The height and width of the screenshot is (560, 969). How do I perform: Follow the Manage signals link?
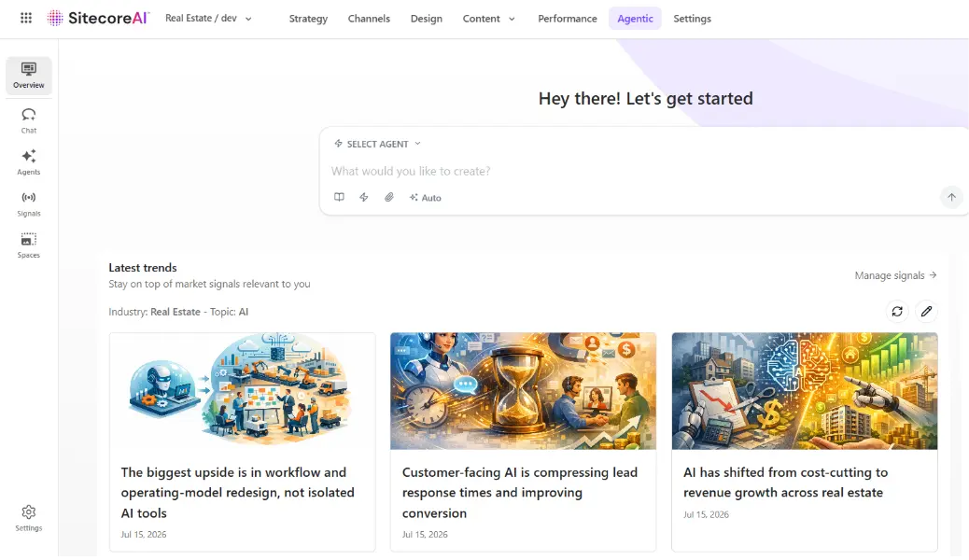point(896,275)
